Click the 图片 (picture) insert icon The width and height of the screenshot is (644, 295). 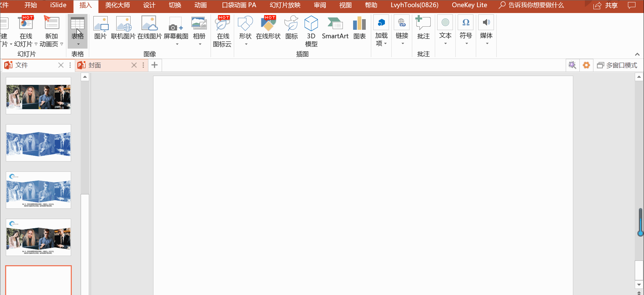(100, 28)
